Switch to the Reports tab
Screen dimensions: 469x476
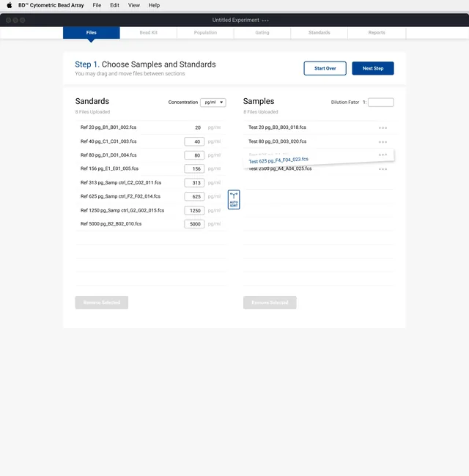(377, 32)
